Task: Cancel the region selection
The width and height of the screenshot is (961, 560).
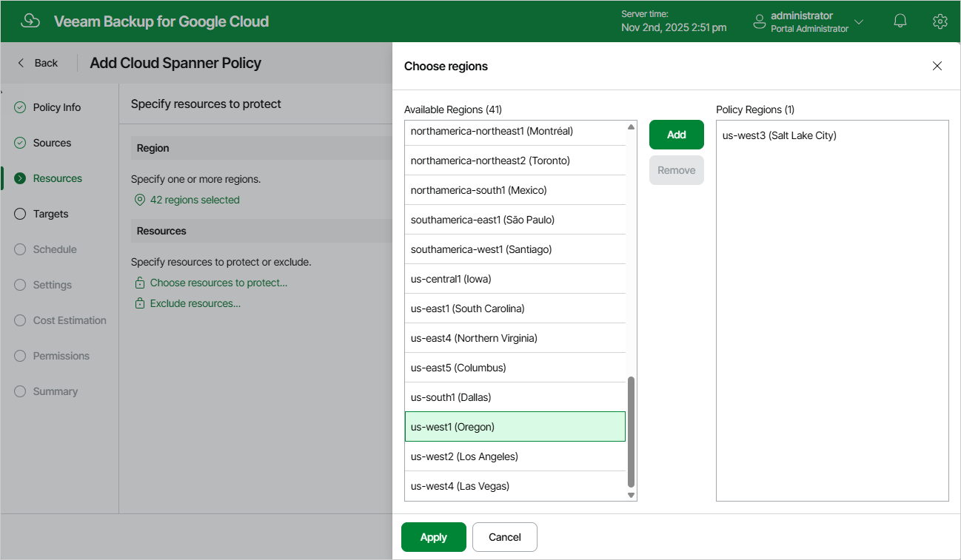Action: pyautogui.click(x=505, y=537)
